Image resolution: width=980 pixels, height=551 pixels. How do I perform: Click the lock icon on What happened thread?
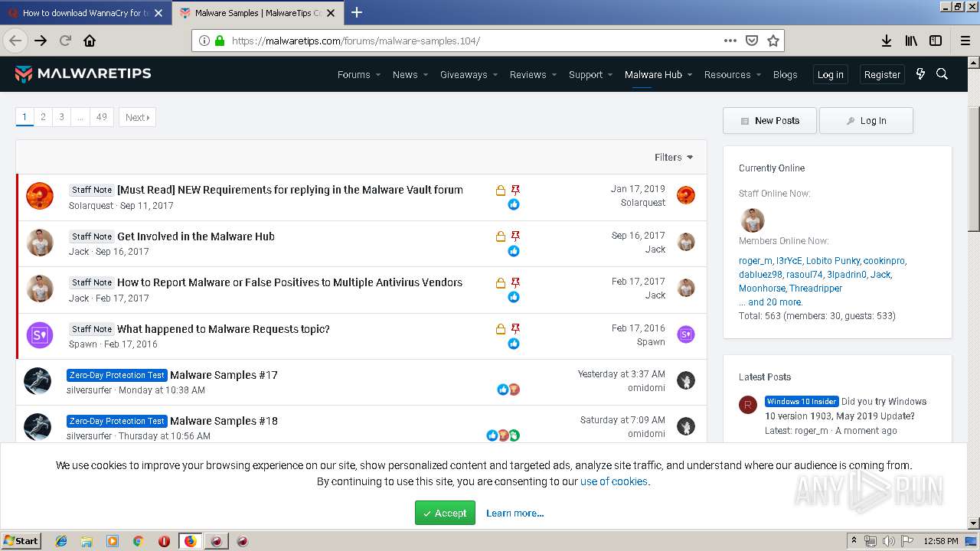click(x=501, y=329)
